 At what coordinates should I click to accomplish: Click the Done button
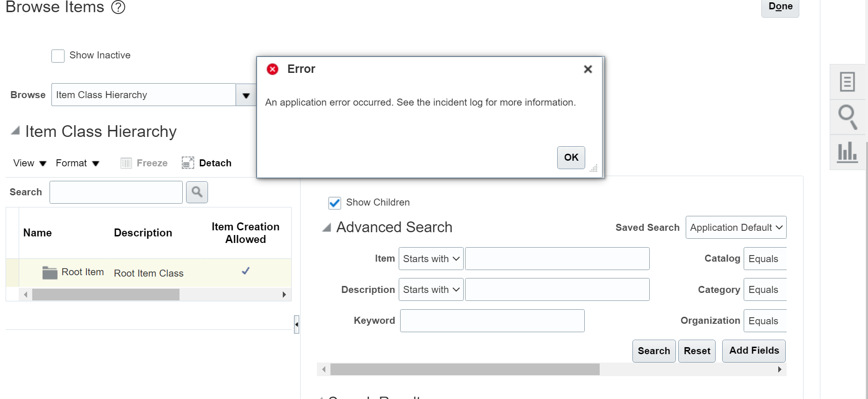pos(780,7)
